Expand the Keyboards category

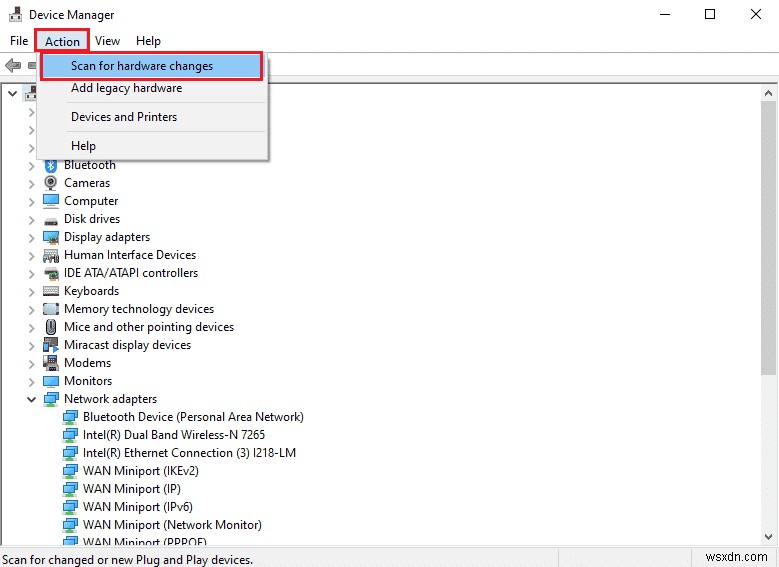[31, 292]
